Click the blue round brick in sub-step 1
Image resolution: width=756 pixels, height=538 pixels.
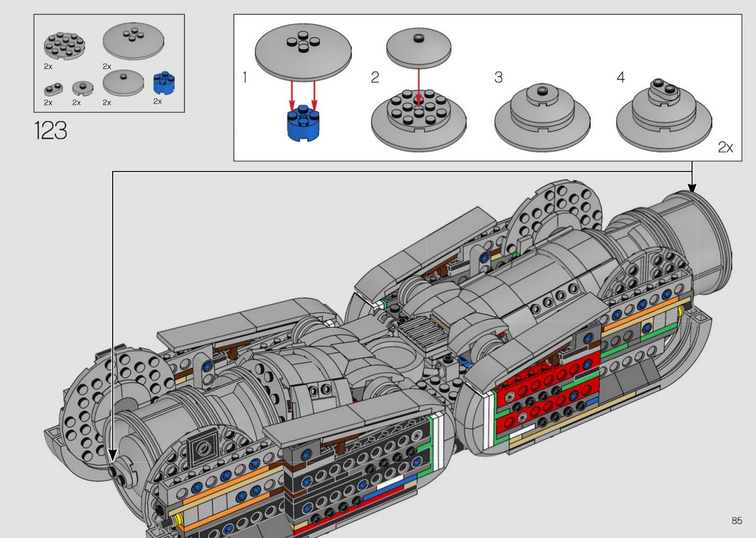pyautogui.click(x=302, y=122)
